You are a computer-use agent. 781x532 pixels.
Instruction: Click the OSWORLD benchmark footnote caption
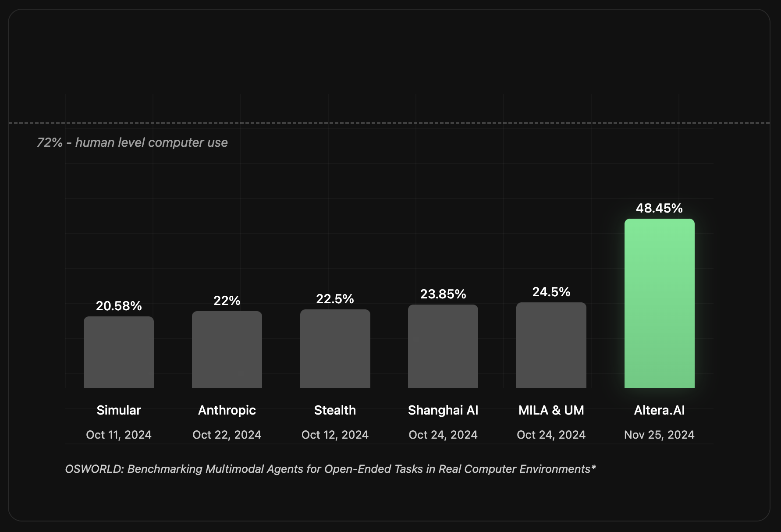[330, 469]
